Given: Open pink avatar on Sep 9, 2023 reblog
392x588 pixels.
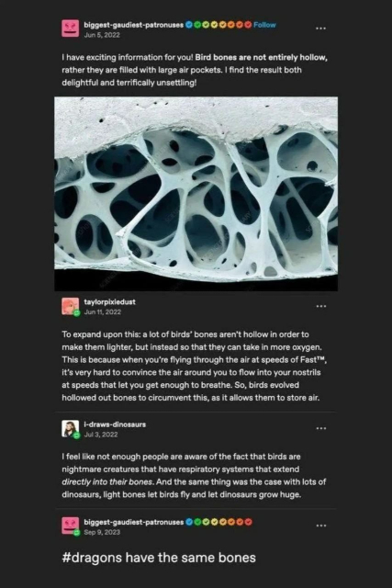Looking at the screenshot, I should [x=71, y=526].
